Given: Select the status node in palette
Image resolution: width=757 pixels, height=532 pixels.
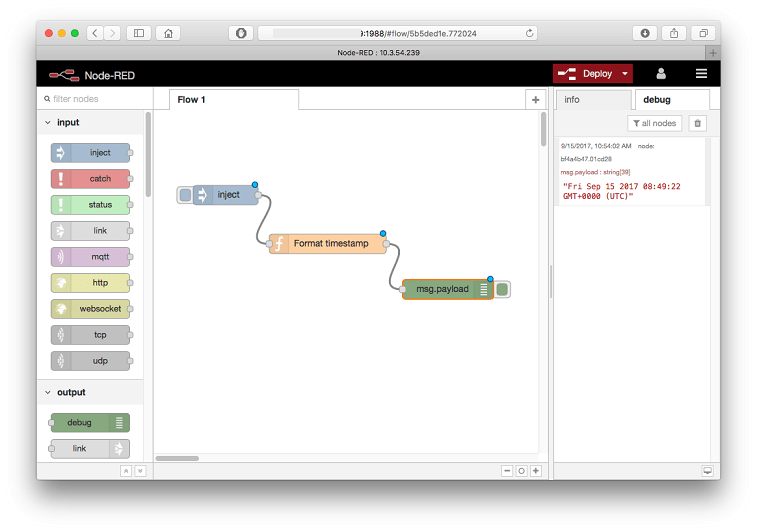Looking at the screenshot, I should (x=90, y=205).
